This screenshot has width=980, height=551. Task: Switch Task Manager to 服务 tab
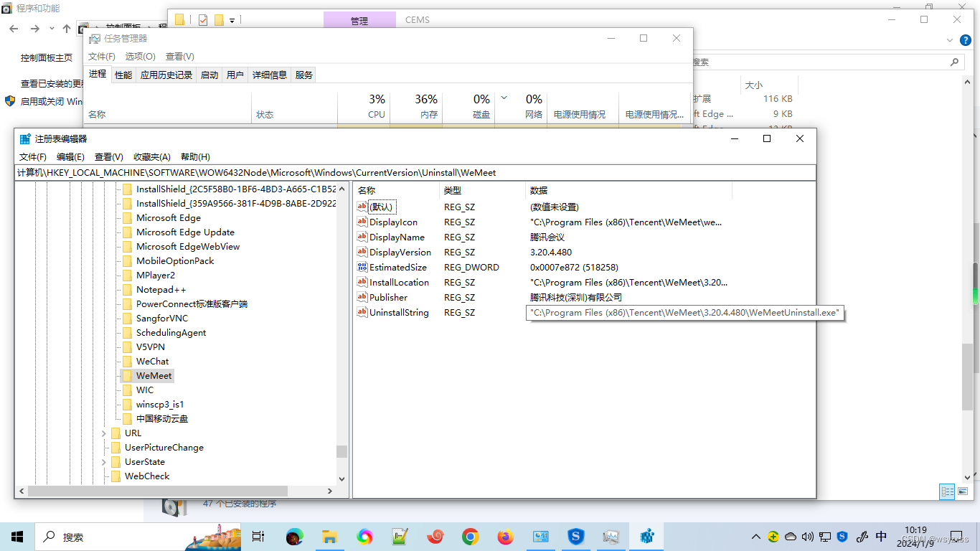coord(304,75)
